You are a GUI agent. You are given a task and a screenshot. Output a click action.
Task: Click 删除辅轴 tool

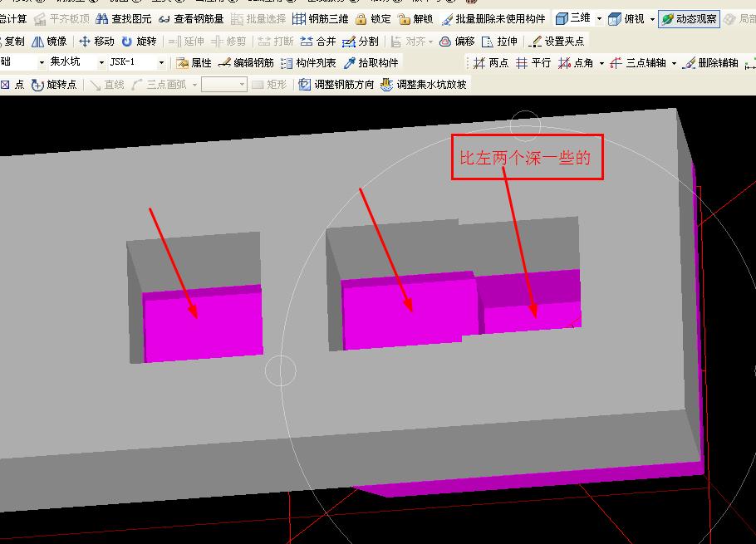[710, 63]
